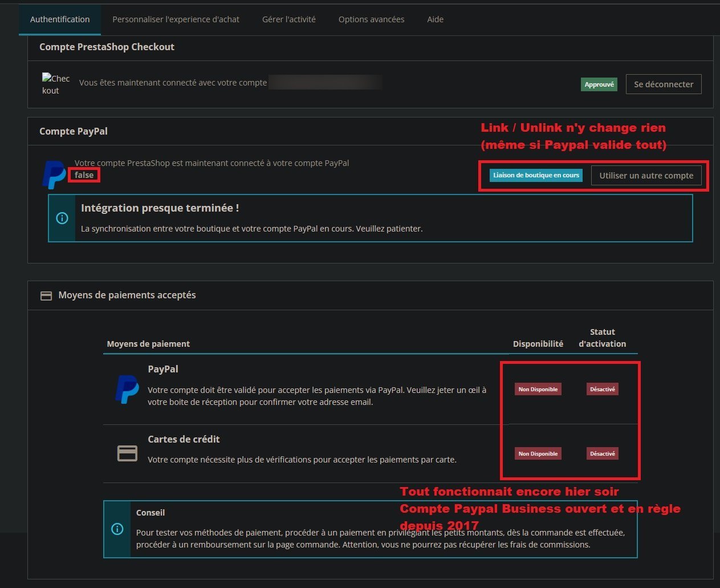Image resolution: width=720 pixels, height=588 pixels.
Task: Click Utiliser un autre compte button
Action: [646, 176]
